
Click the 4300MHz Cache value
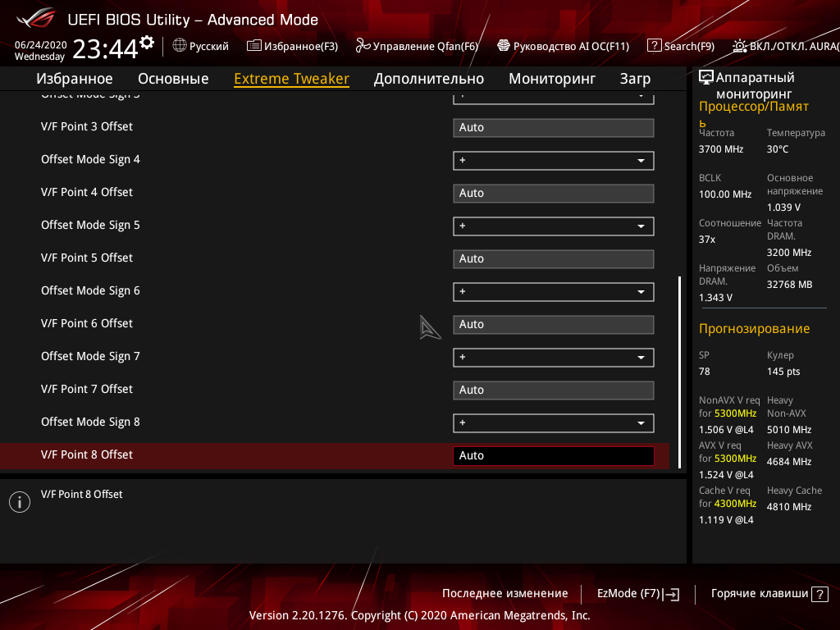(x=735, y=504)
